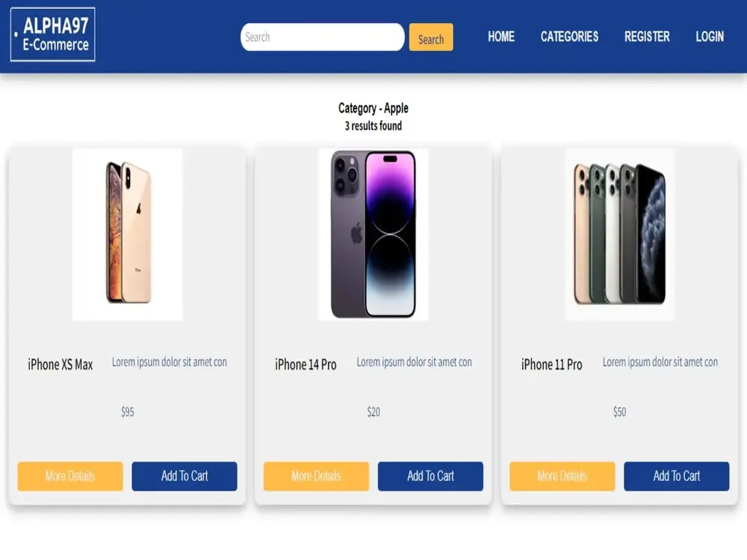Click the ALPHA97 E-Commerce logo
This screenshot has height=560, width=747.
[53, 34]
